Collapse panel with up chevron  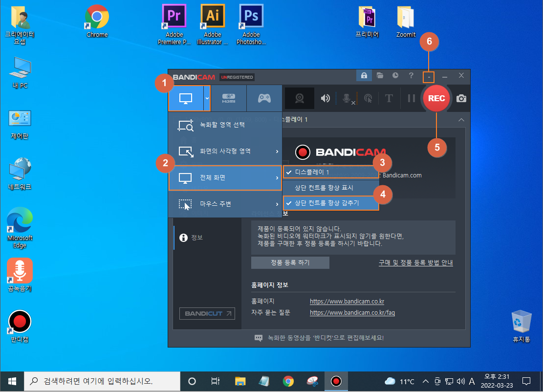(x=461, y=120)
